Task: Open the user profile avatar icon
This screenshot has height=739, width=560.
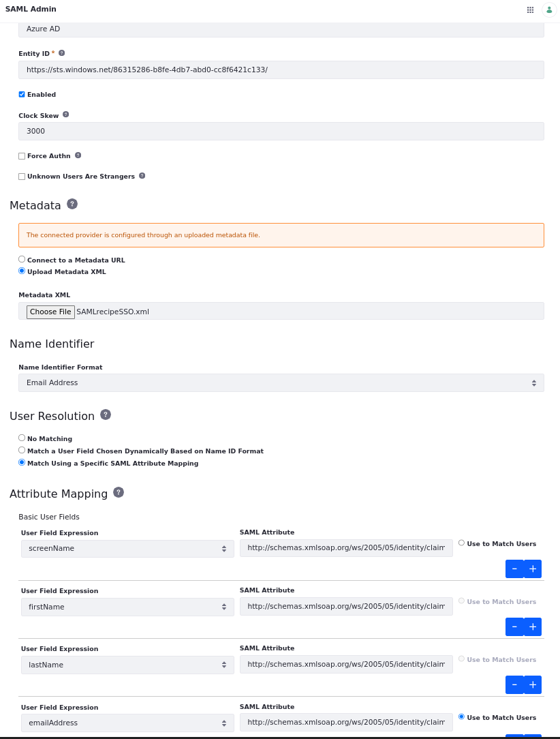Action: [x=549, y=10]
